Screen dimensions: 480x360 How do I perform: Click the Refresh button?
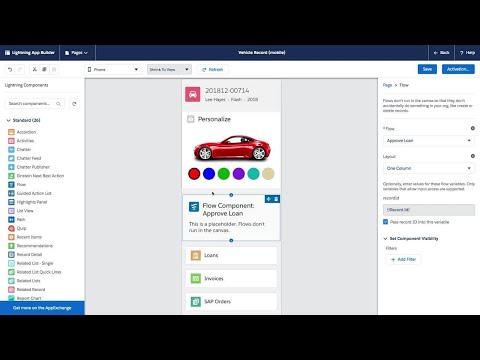213,69
